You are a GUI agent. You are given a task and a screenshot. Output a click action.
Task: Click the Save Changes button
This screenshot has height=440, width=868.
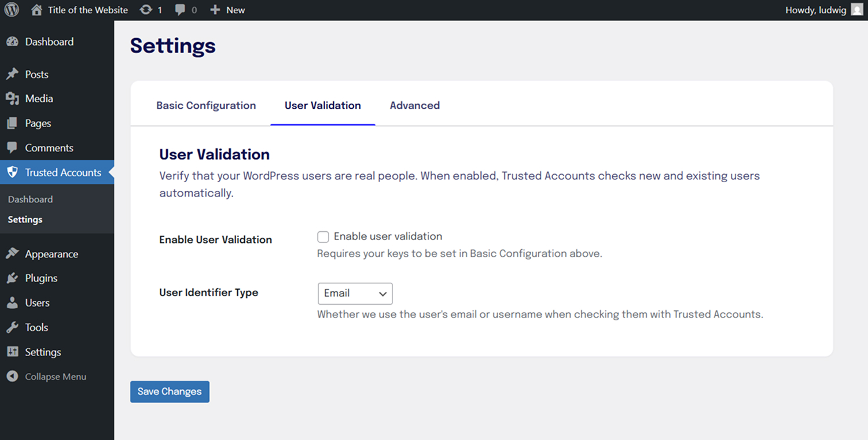pos(170,391)
